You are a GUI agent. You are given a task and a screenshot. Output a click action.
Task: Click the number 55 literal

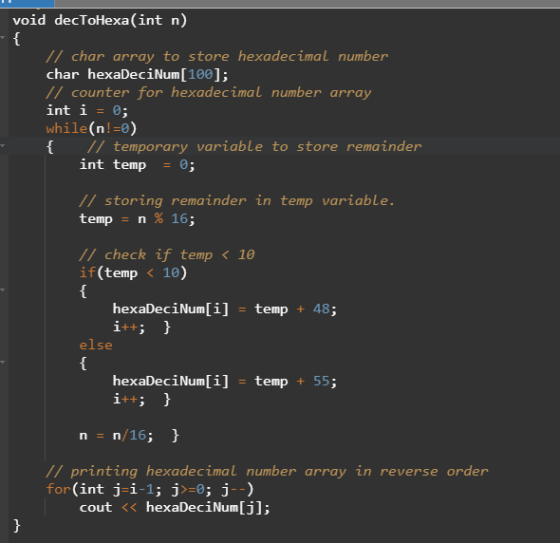321,381
